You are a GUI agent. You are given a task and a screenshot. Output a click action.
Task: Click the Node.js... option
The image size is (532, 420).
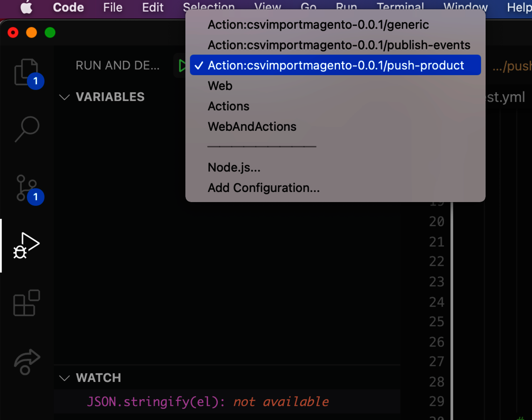234,167
